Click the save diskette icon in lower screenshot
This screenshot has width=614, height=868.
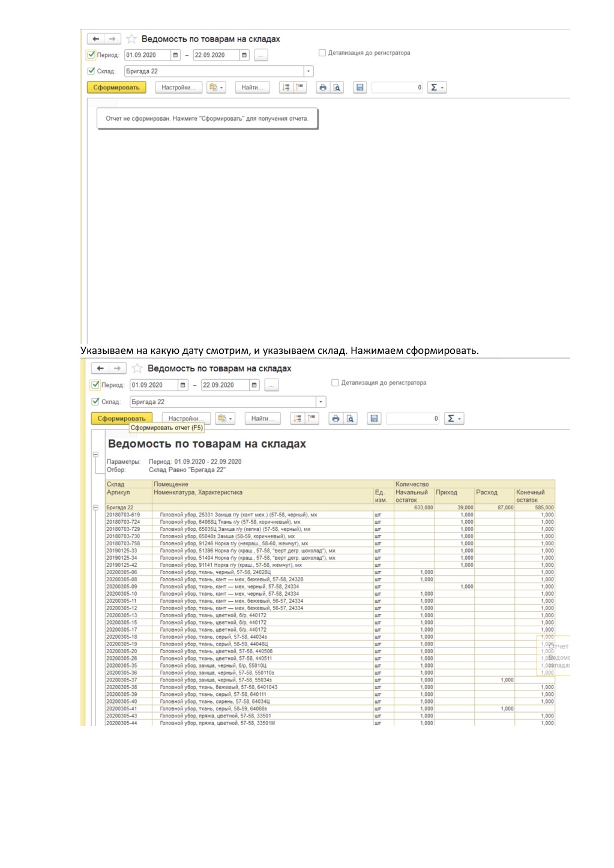click(374, 419)
